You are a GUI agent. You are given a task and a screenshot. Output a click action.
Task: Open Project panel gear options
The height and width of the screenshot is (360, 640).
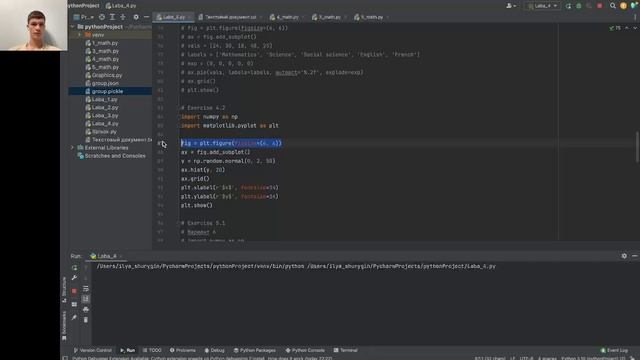tap(136, 17)
